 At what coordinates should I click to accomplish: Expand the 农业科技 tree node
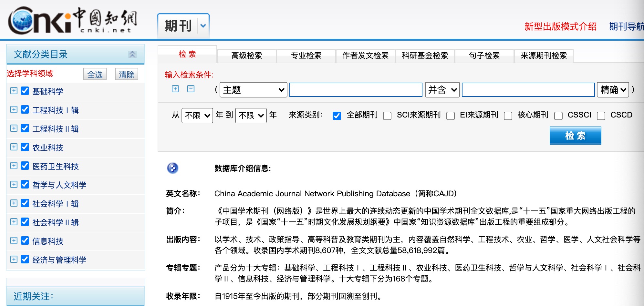click(14, 147)
